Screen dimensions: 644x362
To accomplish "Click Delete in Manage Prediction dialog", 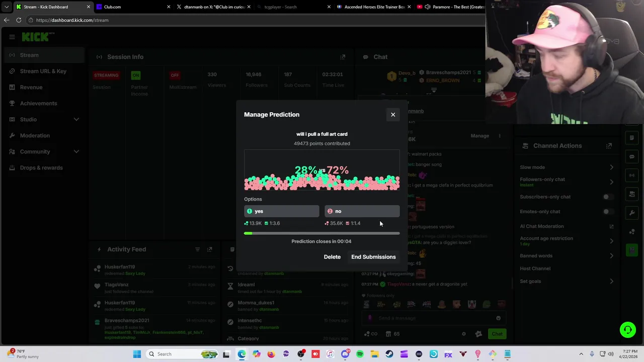I will 332,257.
